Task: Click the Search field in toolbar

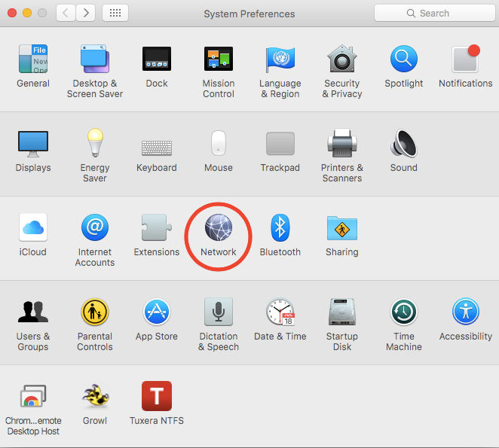Action: [433, 13]
